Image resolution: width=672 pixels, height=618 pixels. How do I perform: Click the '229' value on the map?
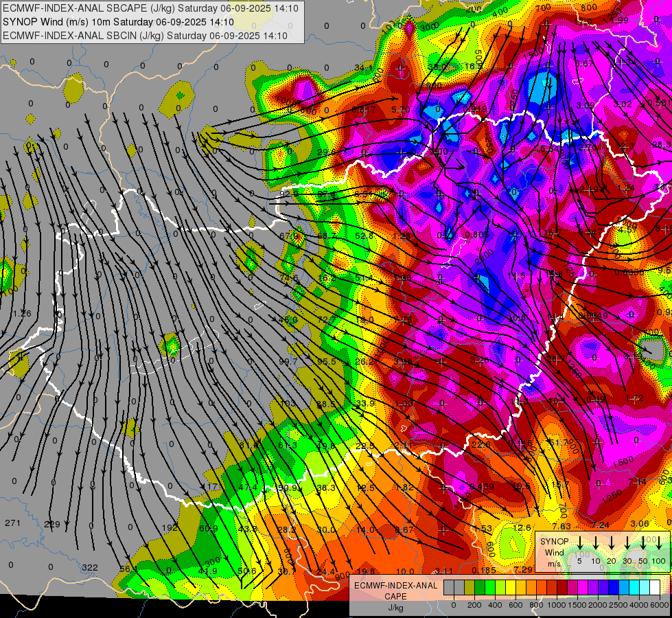52,524
